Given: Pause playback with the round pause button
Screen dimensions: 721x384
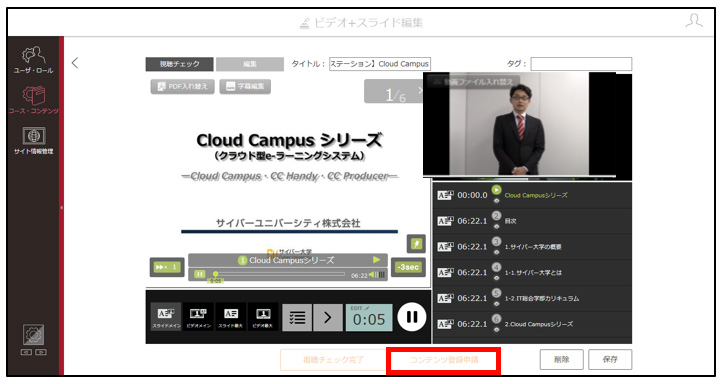Looking at the screenshot, I should click(x=412, y=317).
